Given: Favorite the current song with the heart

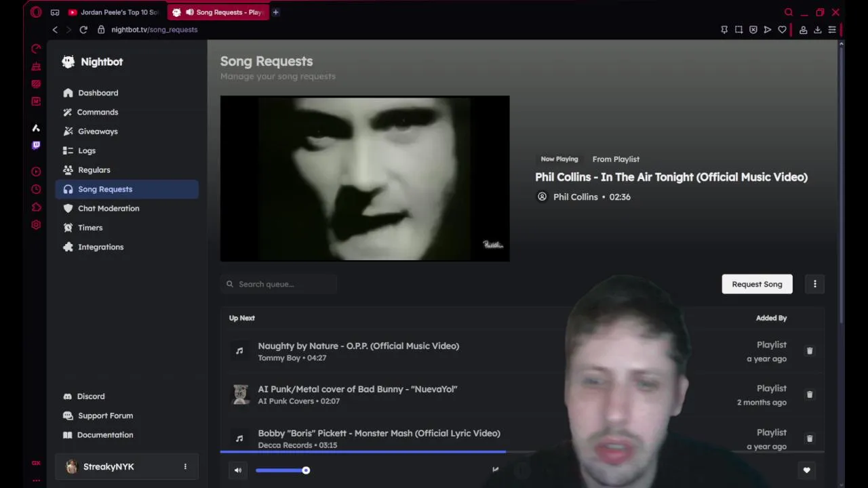Looking at the screenshot, I should click(806, 470).
